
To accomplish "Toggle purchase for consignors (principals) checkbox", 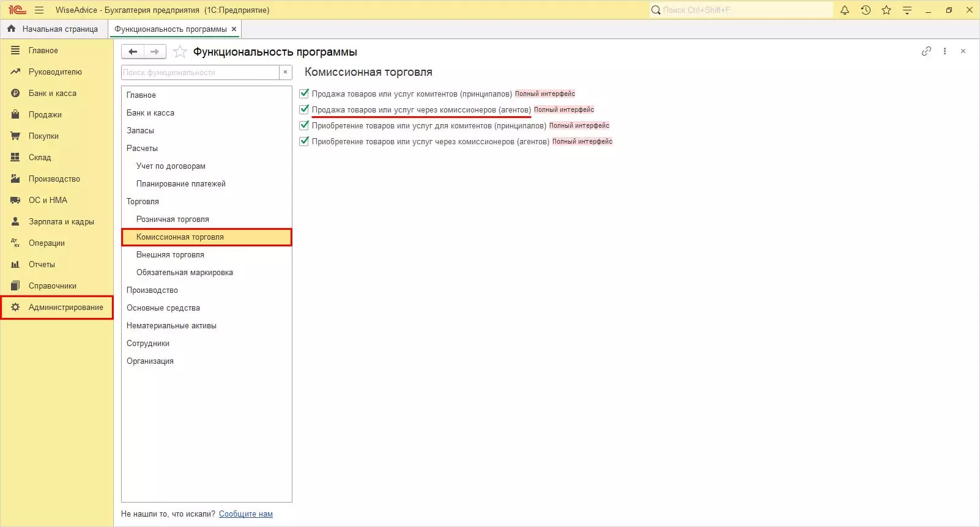I will (x=304, y=125).
